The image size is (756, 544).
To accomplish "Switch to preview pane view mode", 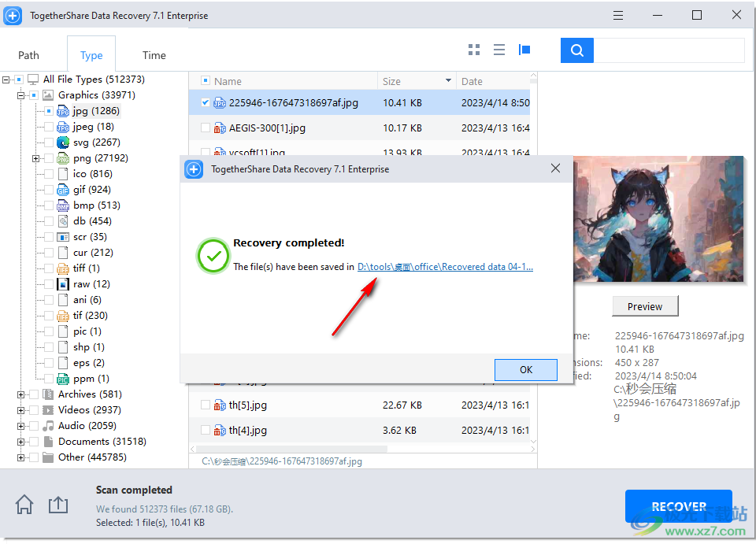I will pos(524,50).
